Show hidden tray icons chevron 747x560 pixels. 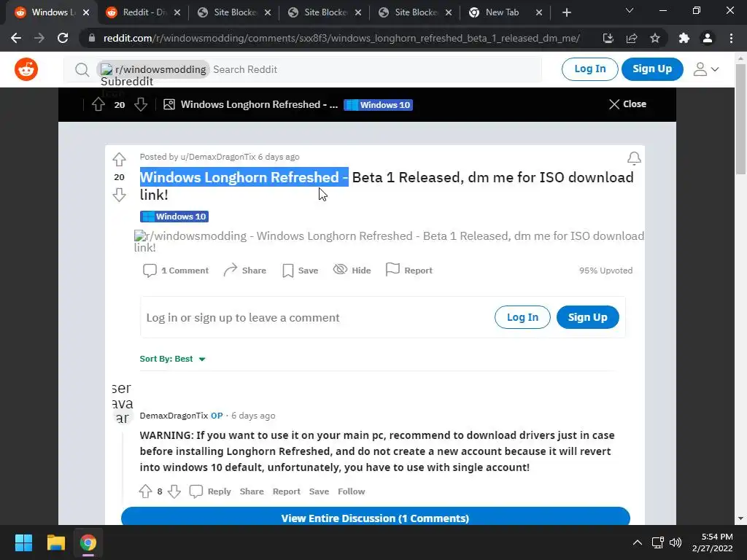click(637, 542)
